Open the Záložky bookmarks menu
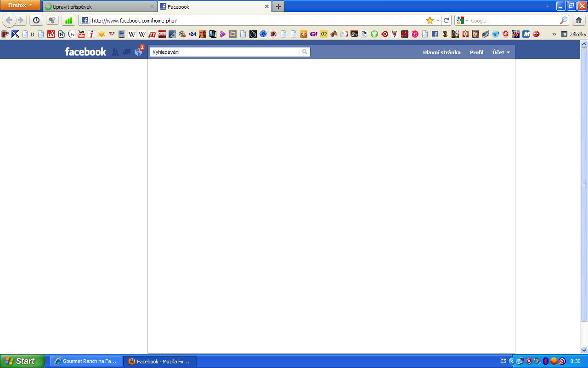 tap(573, 34)
